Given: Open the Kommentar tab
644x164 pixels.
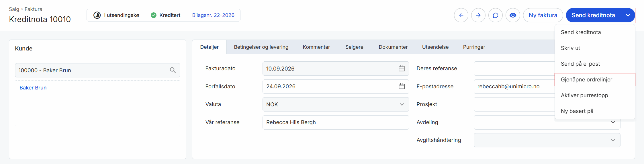Looking at the screenshot, I should (316, 47).
